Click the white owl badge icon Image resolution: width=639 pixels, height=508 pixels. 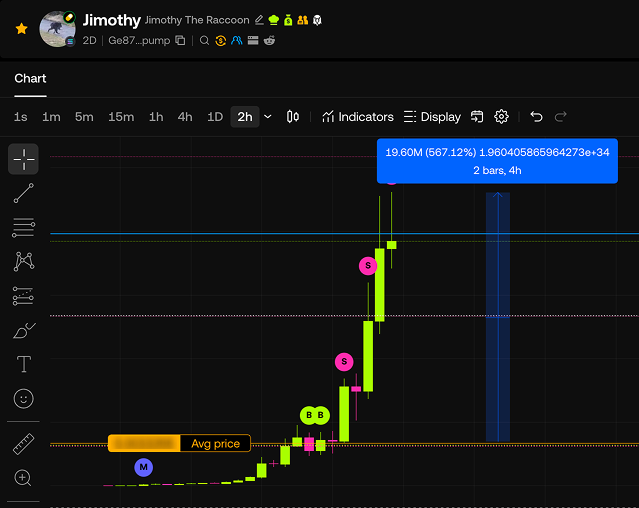(317, 20)
